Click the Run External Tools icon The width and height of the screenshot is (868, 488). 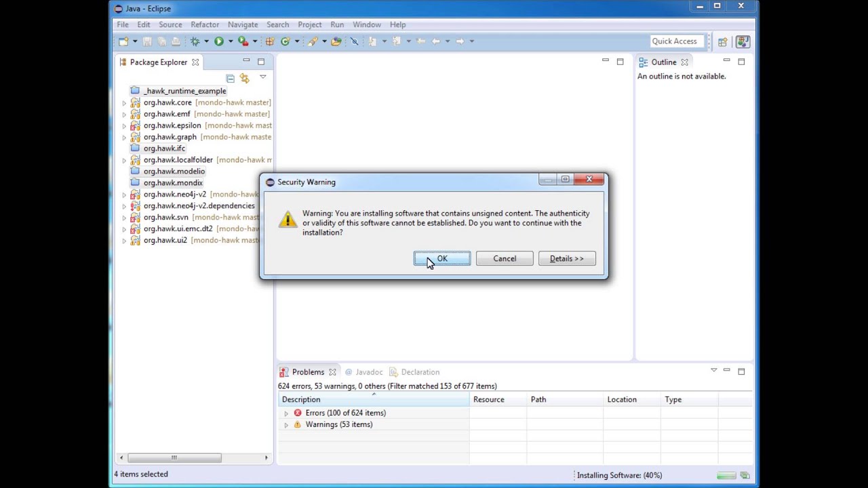(x=243, y=41)
